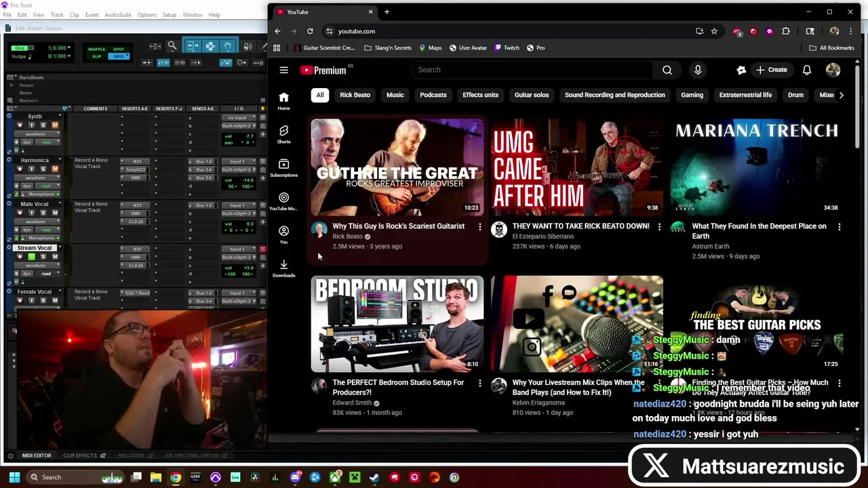Open the Grid value dropdown
868x488 pixels.
(68, 48)
